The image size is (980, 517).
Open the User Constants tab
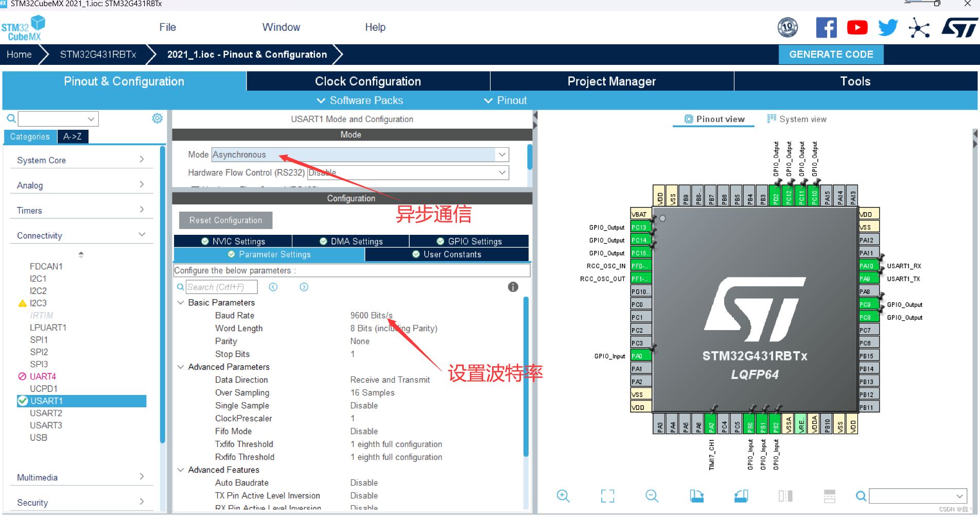[x=447, y=254]
